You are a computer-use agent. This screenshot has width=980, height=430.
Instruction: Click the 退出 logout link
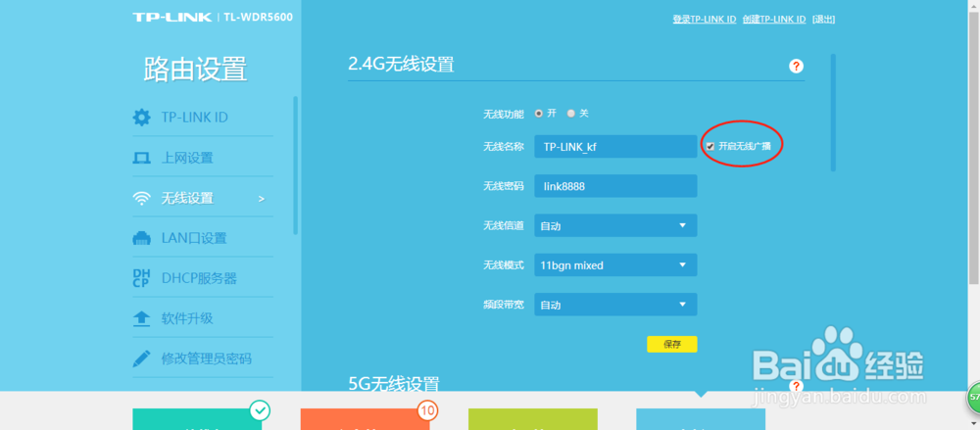click(823, 20)
